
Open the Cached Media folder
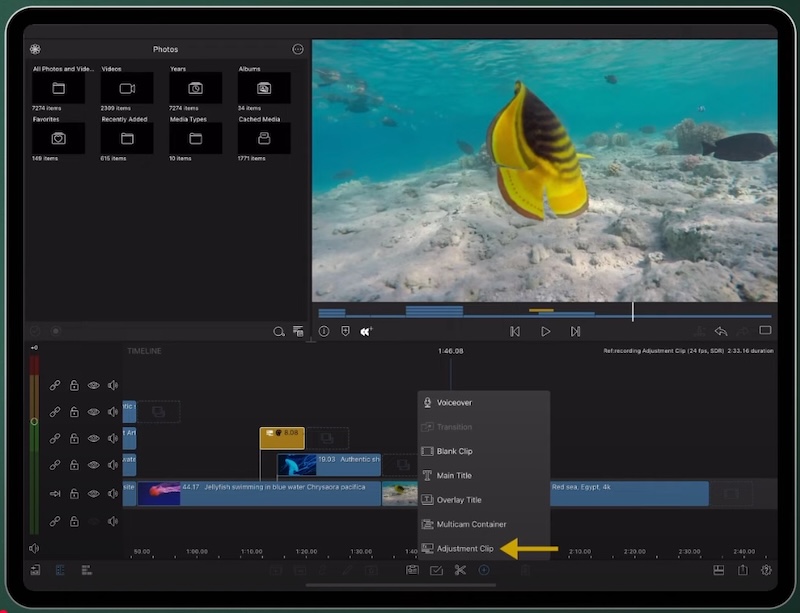click(x=264, y=138)
